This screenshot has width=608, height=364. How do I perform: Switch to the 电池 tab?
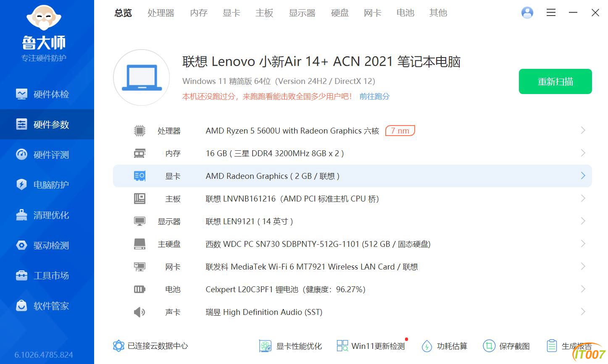[405, 13]
